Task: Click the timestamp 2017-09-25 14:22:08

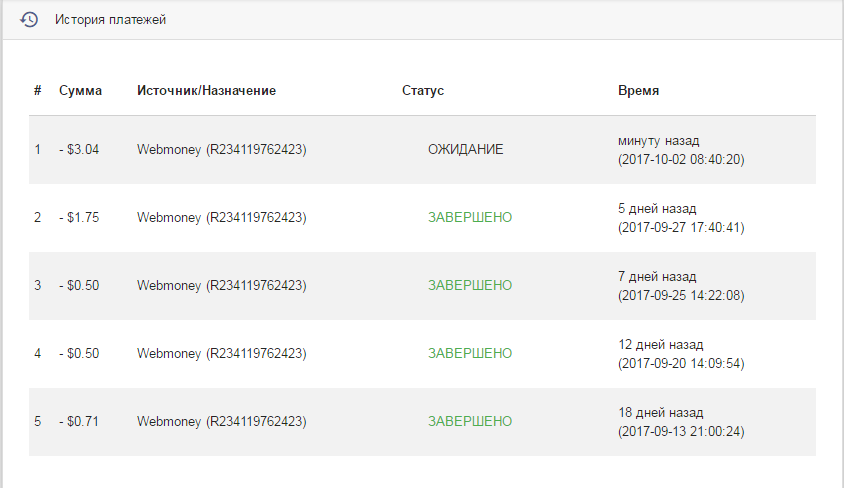Action: [x=681, y=295]
